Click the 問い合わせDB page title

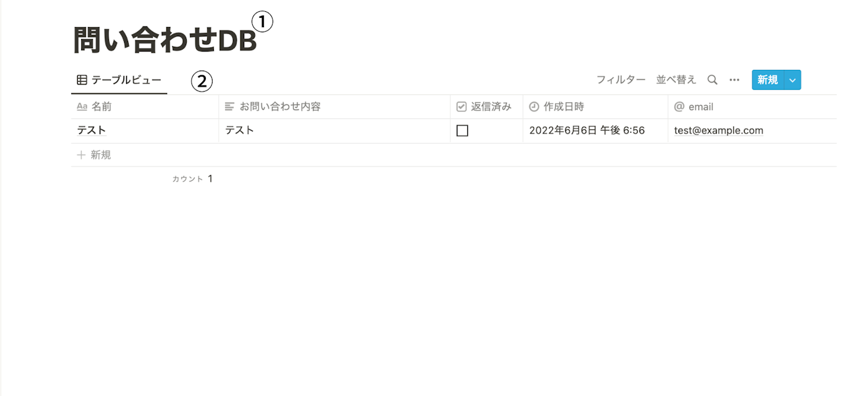[x=164, y=41]
